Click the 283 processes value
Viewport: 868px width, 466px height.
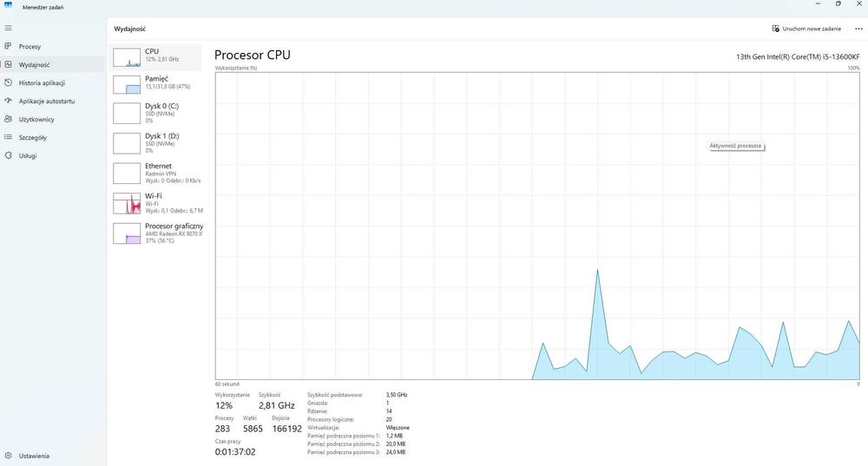tap(222, 429)
